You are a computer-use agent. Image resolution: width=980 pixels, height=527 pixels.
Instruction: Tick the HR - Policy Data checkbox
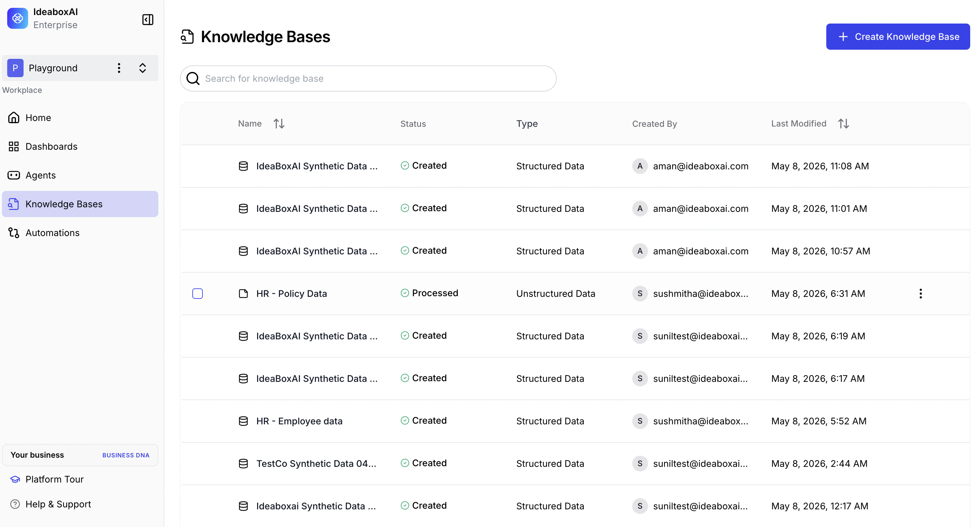[x=198, y=294]
